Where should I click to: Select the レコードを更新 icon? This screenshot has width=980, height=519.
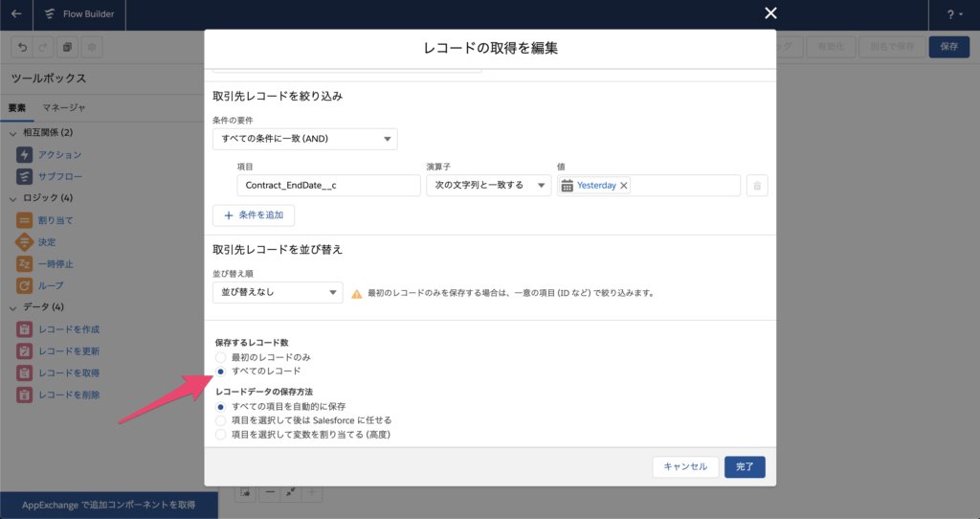click(x=24, y=350)
